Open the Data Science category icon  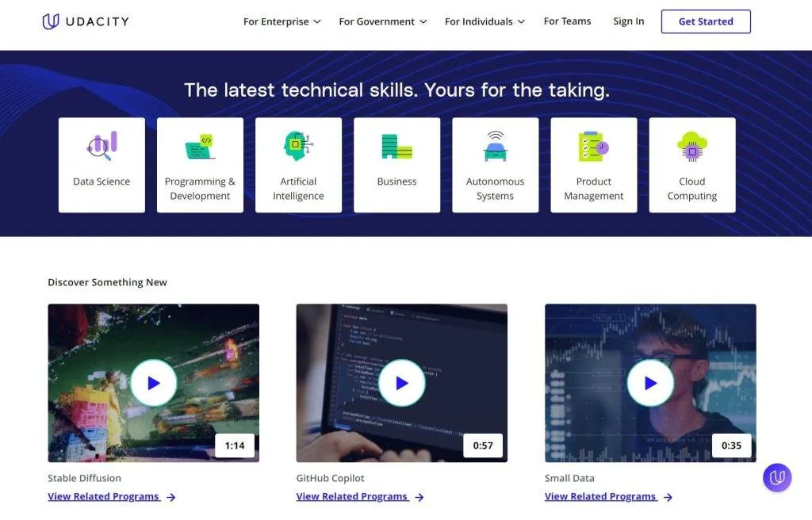coord(101,146)
